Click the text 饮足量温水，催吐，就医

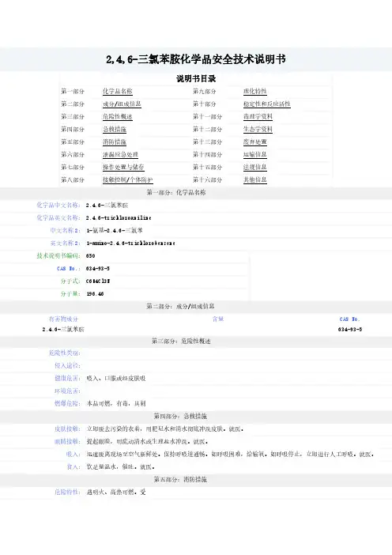click(121, 467)
